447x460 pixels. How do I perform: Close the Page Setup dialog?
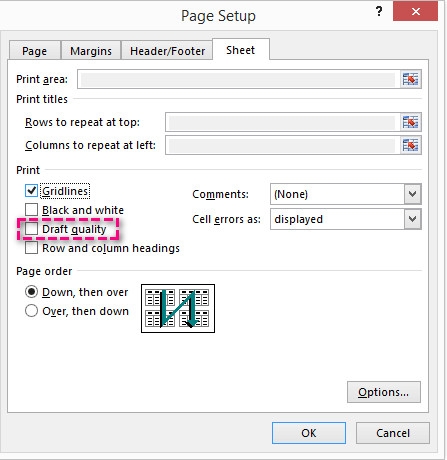(415, 12)
